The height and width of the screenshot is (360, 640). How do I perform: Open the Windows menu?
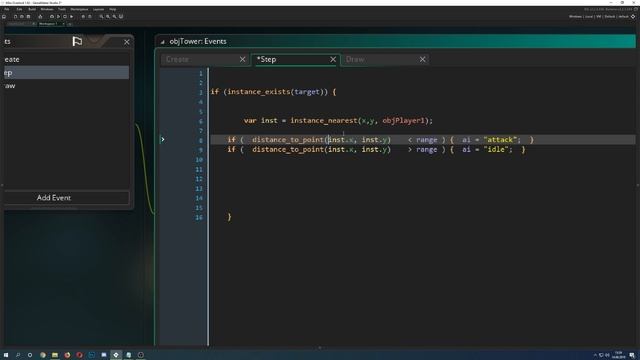[x=47, y=9]
